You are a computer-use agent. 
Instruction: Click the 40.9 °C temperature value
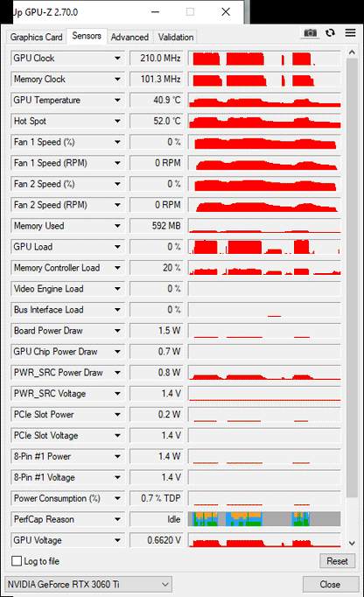pos(156,100)
